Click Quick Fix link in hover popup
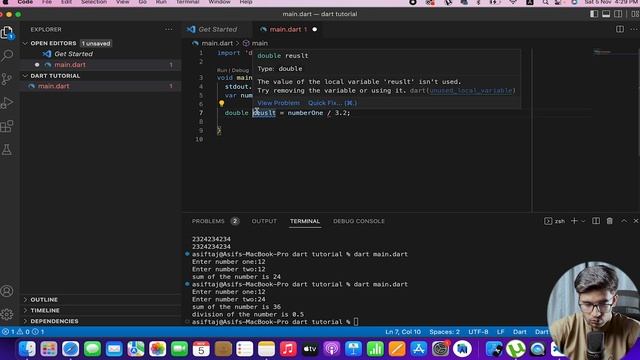This screenshot has height=360, width=640. click(333, 103)
